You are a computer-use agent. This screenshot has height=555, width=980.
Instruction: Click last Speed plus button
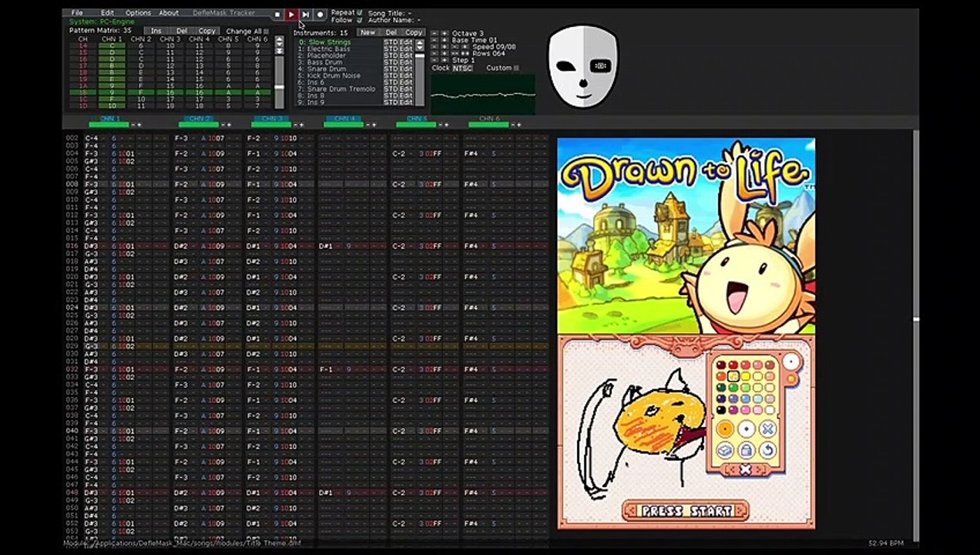point(465,47)
